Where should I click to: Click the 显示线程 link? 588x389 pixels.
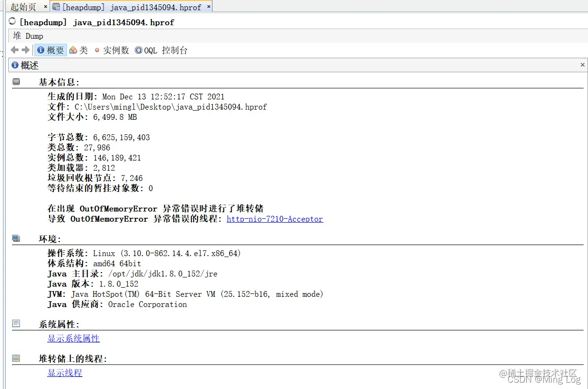65,373
